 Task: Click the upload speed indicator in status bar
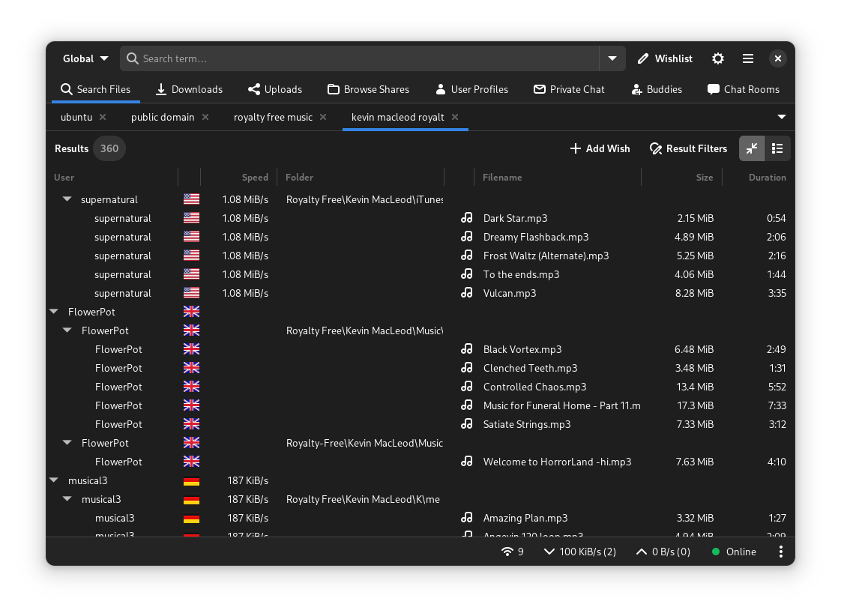pyautogui.click(x=663, y=552)
